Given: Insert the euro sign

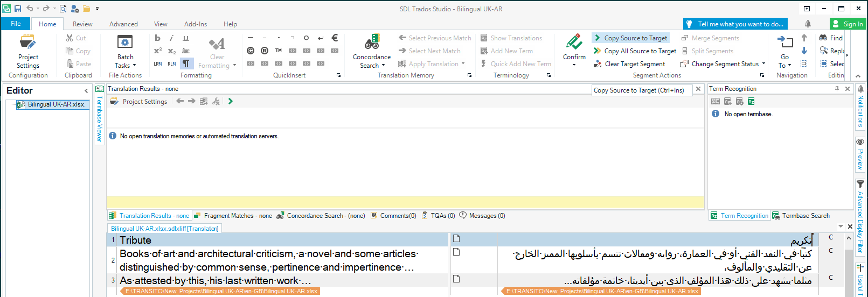Looking at the screenshot, I should [x=335, y=38].
